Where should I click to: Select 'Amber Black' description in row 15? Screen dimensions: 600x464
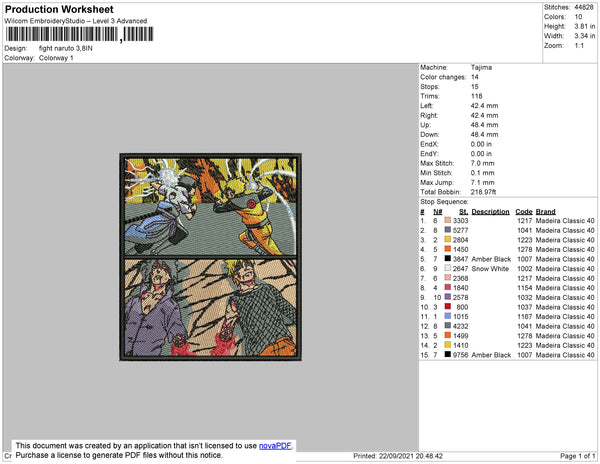491,355
